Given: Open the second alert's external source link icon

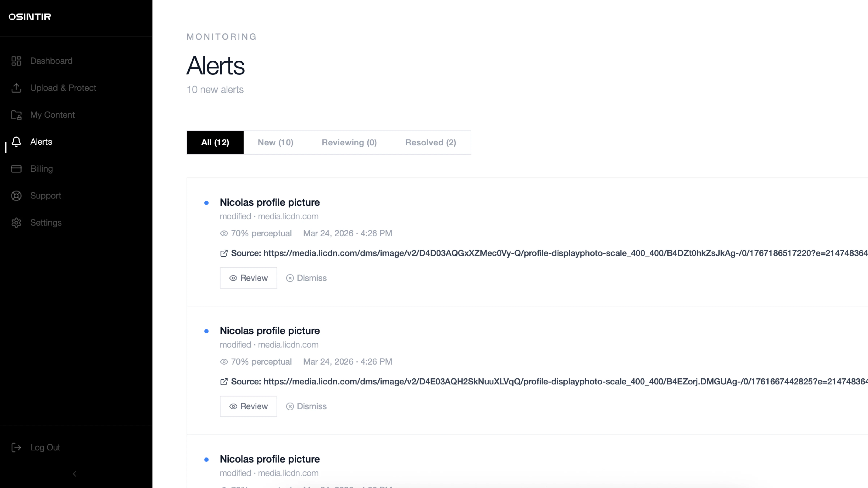Looking at the screenshot, I should [x=224, y=382].
